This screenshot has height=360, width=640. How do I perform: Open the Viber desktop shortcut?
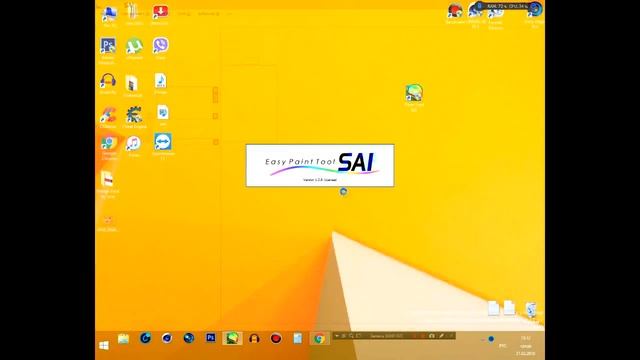point(161,45)
